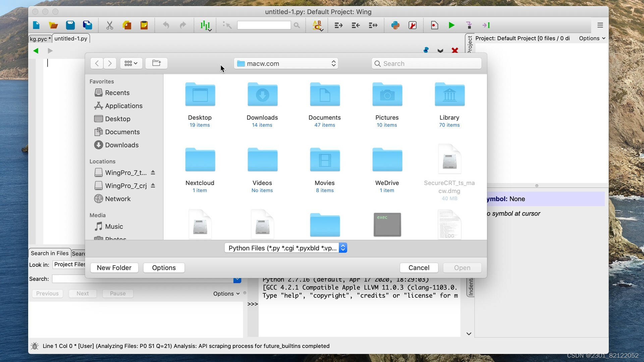
Task: Eject the WingPro_7_crj volume
Action: click(x=153, y=185)
